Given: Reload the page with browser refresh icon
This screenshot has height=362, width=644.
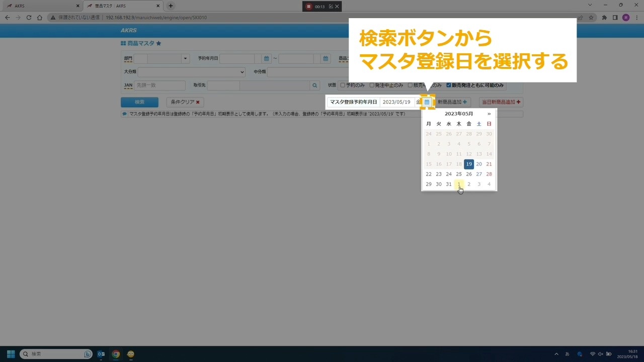Looking at the screenshot, I should click(29, 18).
